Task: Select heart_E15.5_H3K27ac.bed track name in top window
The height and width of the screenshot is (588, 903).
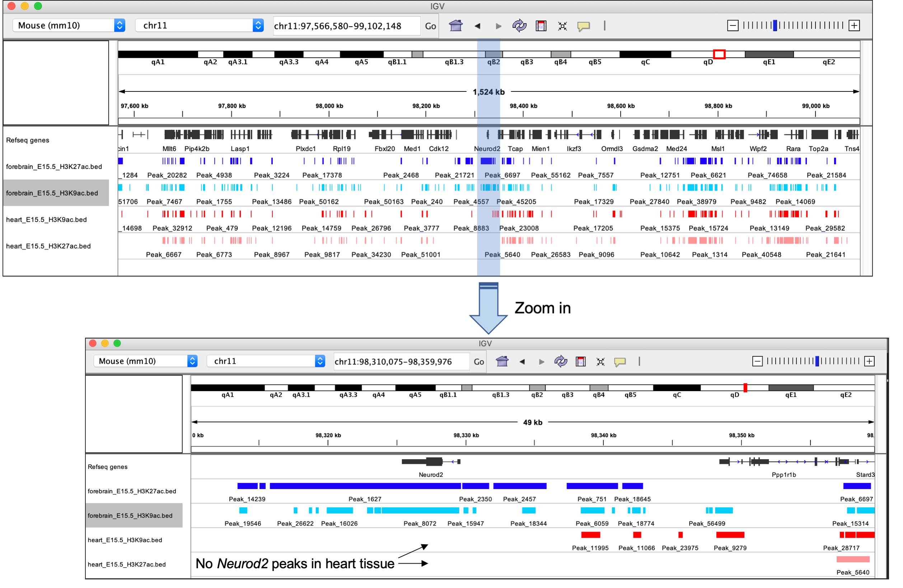Action: pos(48,246)
